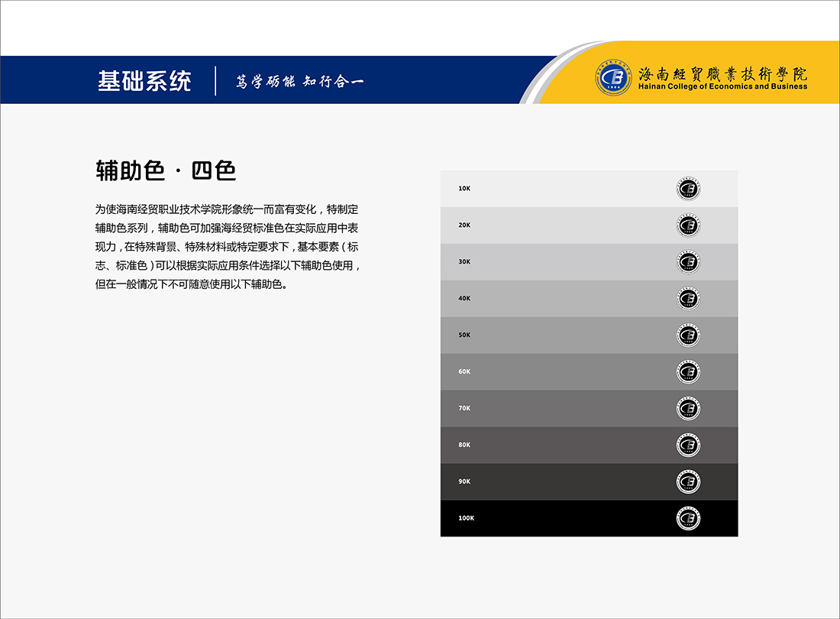
Task: Click the emblem on the black 100K row
Action: (689, 519)
